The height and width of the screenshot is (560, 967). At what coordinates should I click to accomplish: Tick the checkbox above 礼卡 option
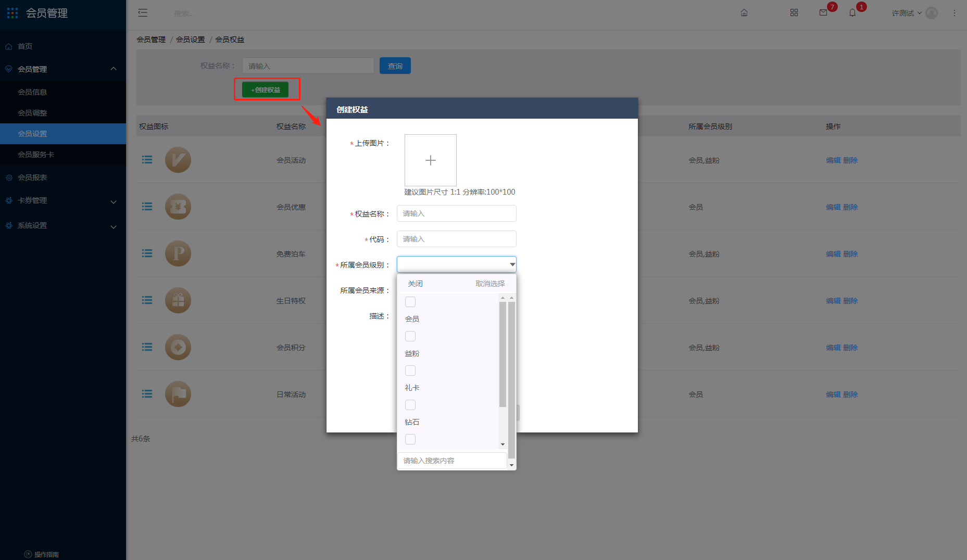410,371
